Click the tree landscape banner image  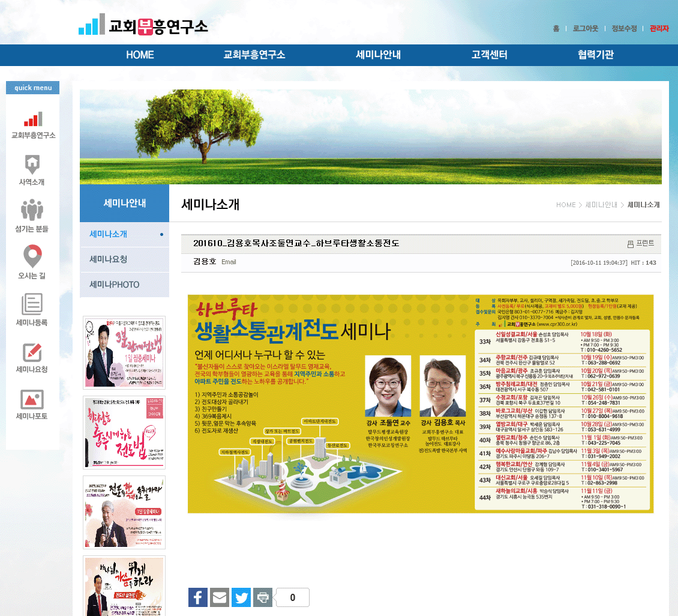click(x=371, y=137)
